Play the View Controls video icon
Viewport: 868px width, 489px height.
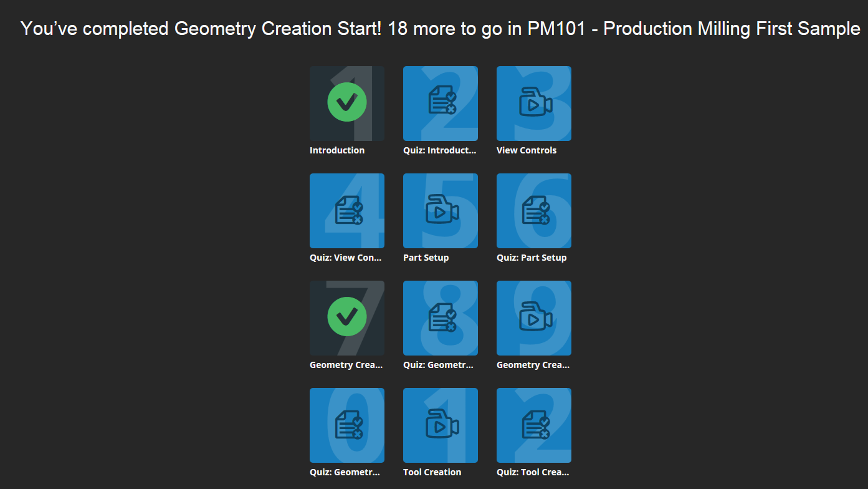pyautogui.click(x=535, y=104)
